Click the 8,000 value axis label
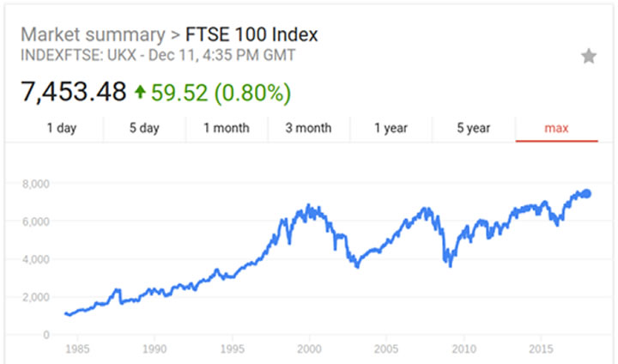Screen dimensions: 618x364 pyautogui.click(x=34, y=184)
